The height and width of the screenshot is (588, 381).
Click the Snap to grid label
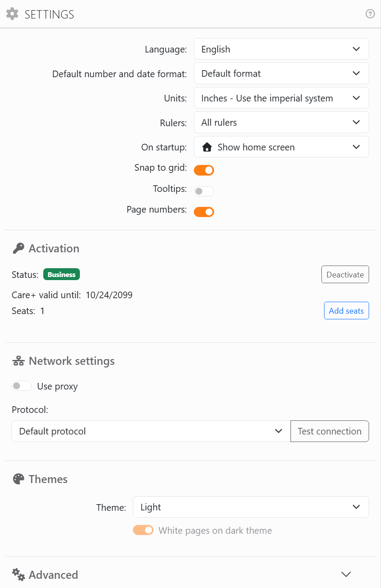(x=161, y=168)
